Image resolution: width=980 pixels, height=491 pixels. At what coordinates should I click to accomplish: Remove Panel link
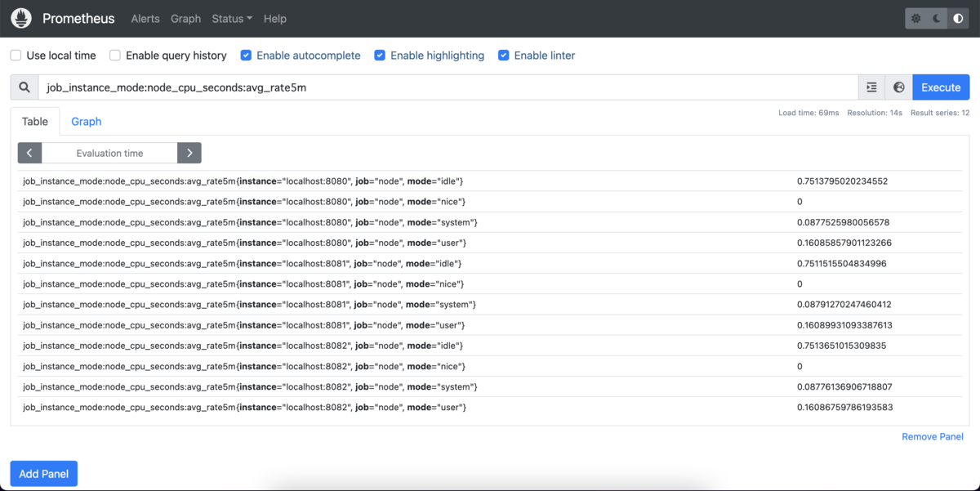pyautogui.click(x=933, y=436)
